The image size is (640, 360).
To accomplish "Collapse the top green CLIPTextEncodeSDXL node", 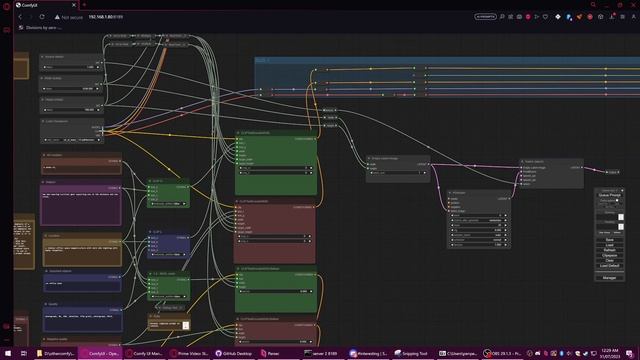I will point(238,133).
